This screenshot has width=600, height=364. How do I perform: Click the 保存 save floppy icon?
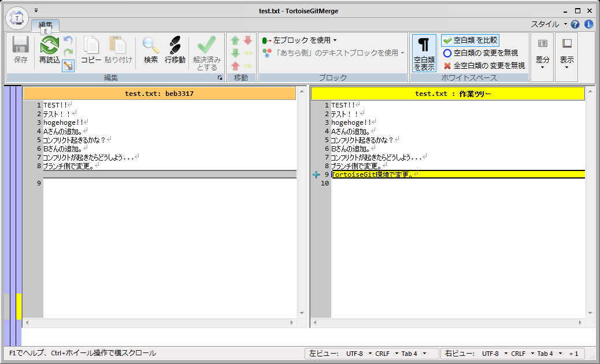tap(21, 50)
